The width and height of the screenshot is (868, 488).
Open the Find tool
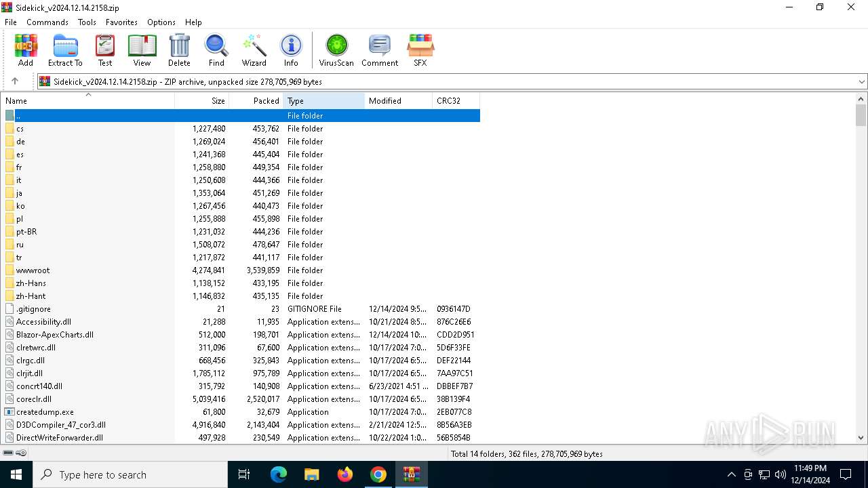pos(216,51)
